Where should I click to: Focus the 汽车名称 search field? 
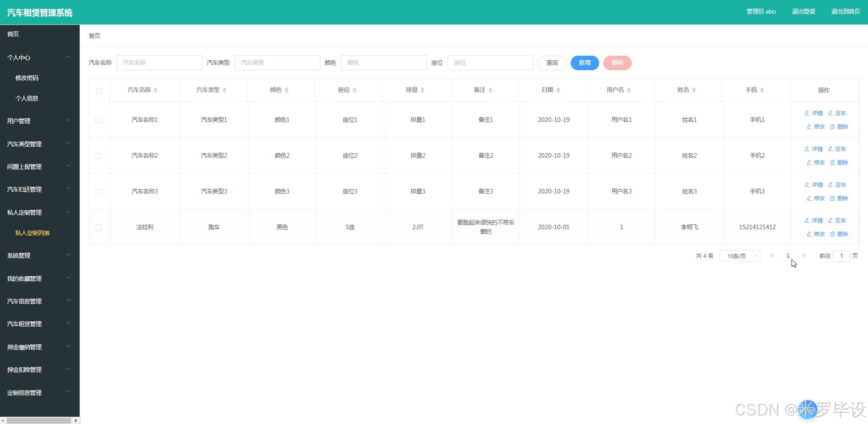click(159, 63)
